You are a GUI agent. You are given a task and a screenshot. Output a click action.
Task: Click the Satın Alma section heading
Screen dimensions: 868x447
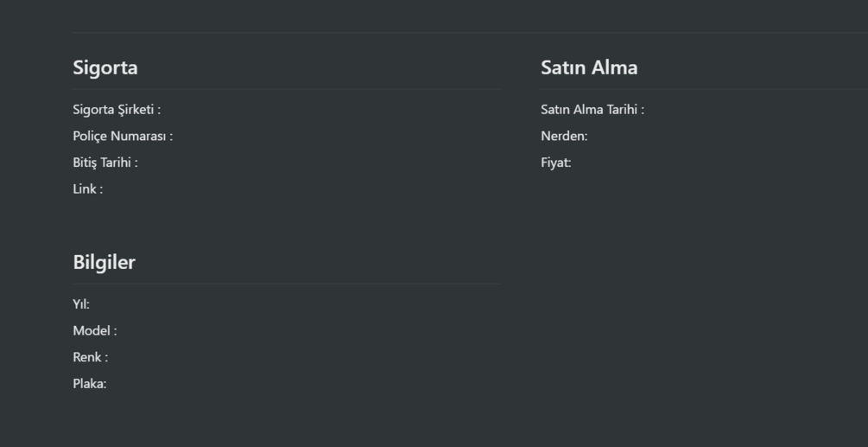pos(589,67)
